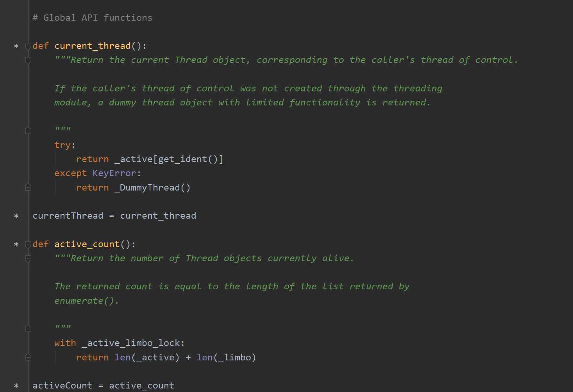The image size is (573, 392).
Task: Click the current_thread function name in its def line
Action: (x=92, y=46)
